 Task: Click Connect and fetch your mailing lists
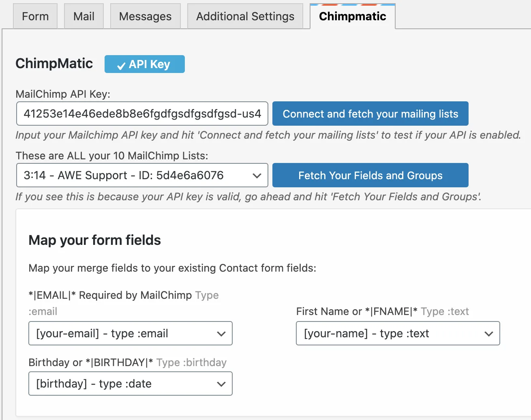point(370,114)
